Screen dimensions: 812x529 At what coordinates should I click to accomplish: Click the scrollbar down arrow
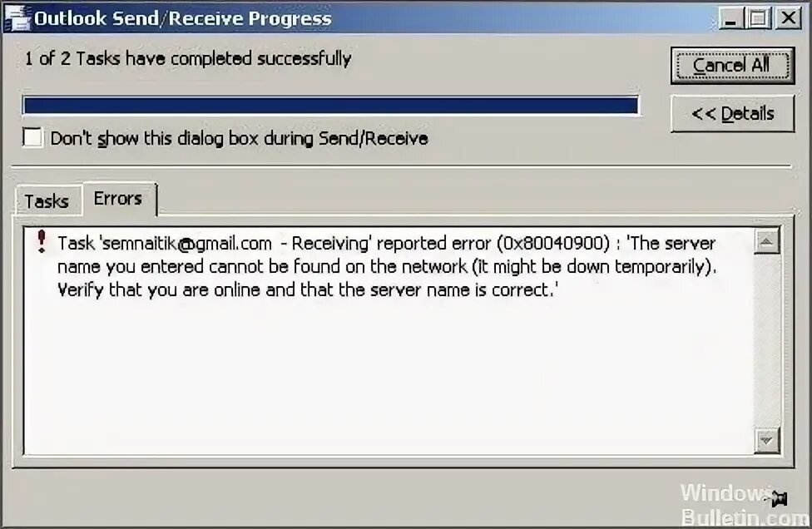[x=767, y=441]
